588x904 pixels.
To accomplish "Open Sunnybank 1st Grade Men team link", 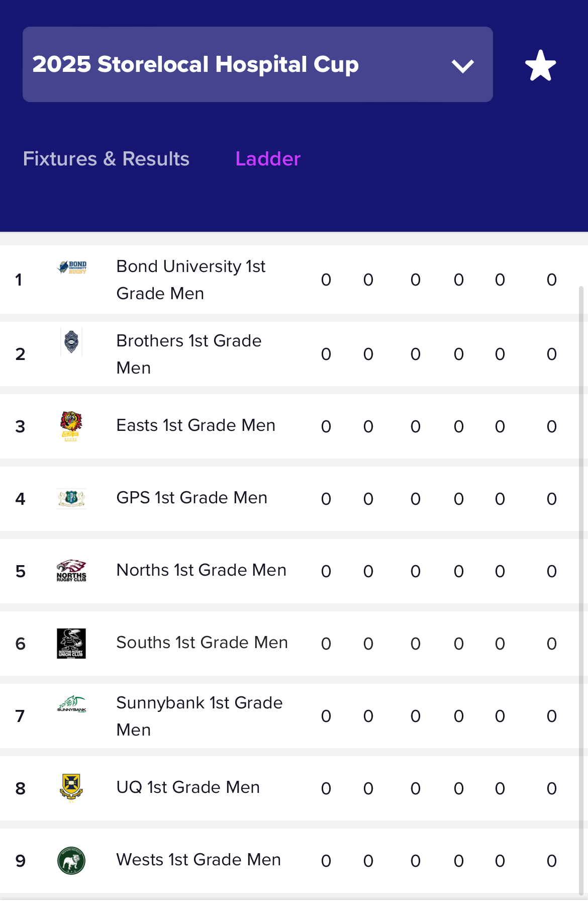I will pos(200,716).
